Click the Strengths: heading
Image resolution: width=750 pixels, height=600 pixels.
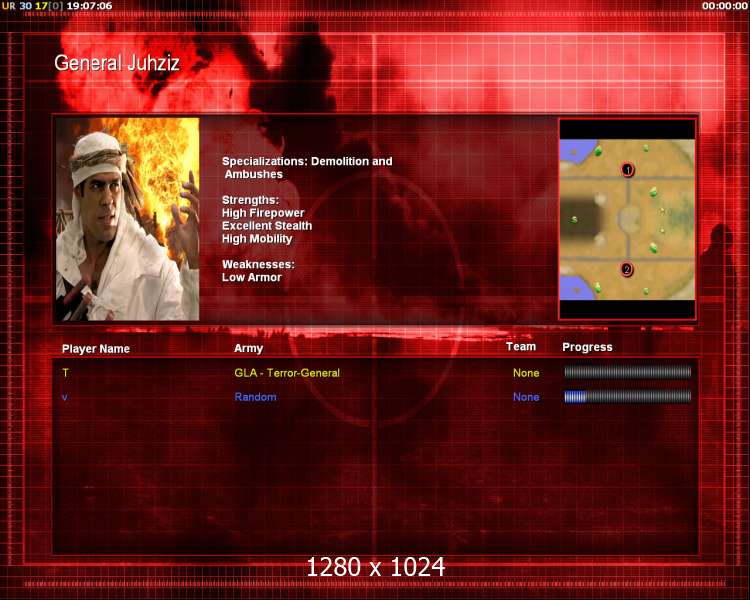point(250,200)
